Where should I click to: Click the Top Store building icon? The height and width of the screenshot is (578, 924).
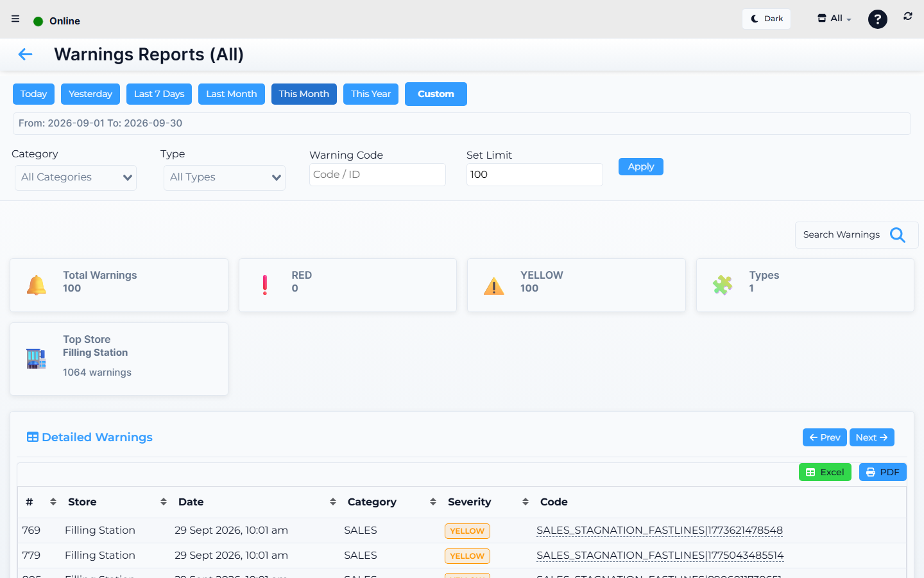click(x=36, y=358)
